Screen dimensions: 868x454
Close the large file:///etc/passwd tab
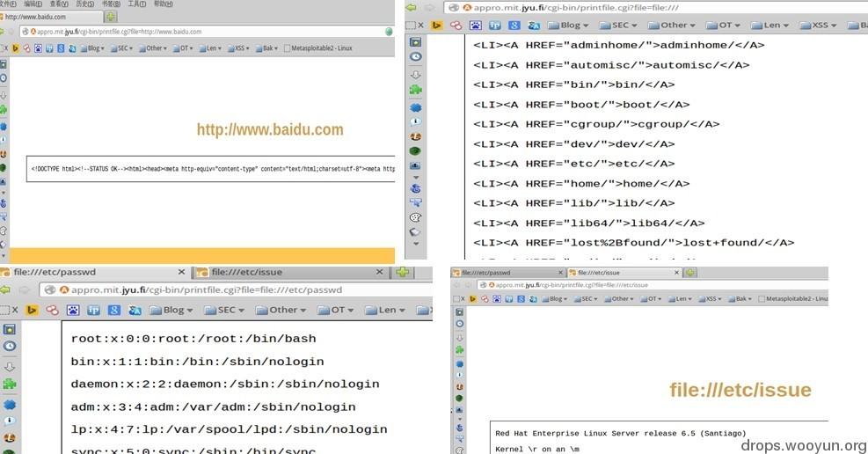[x=181, y=272]
